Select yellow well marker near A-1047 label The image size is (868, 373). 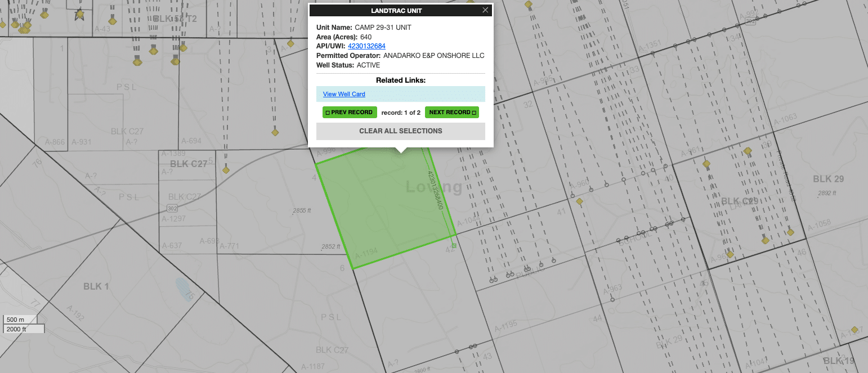coord(854,330)
